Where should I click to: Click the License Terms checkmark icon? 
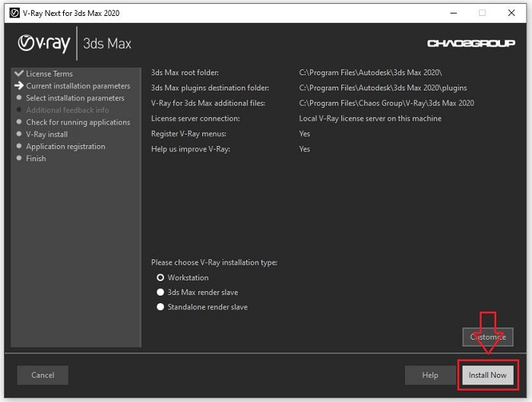tap(19, 73)
